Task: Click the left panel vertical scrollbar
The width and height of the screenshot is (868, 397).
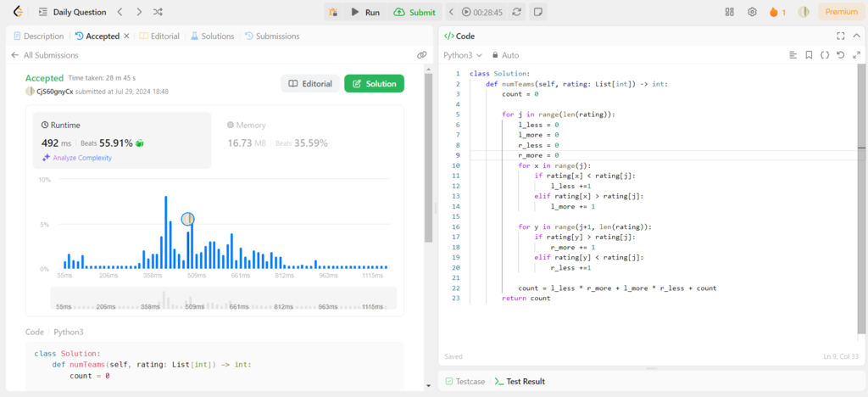Action: (x=428, y=158)
